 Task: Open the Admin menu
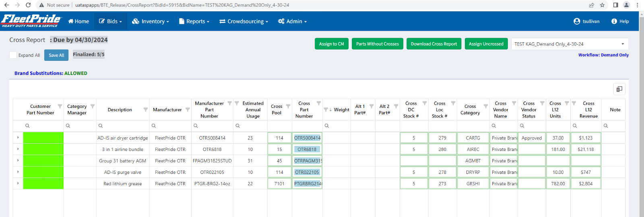click(292, 21)
